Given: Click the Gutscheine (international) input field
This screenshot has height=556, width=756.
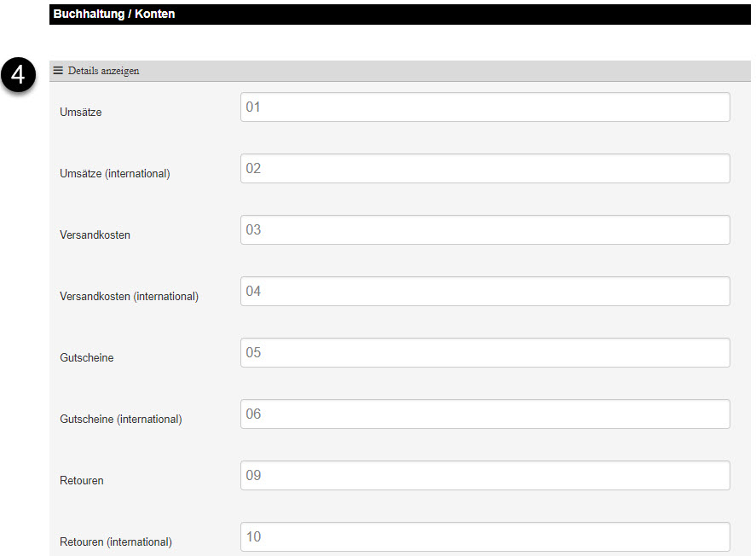Looking at the screenshot, I should point(485,414).
